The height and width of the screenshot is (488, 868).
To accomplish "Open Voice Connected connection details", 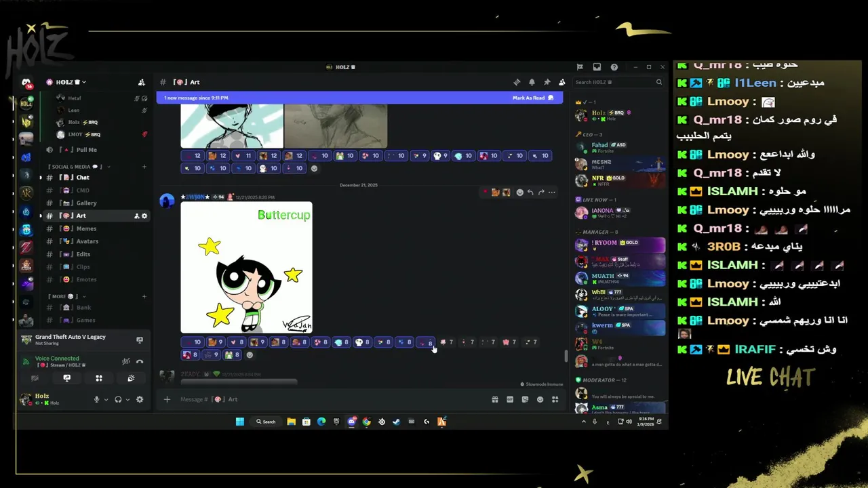I will (57, 359).
